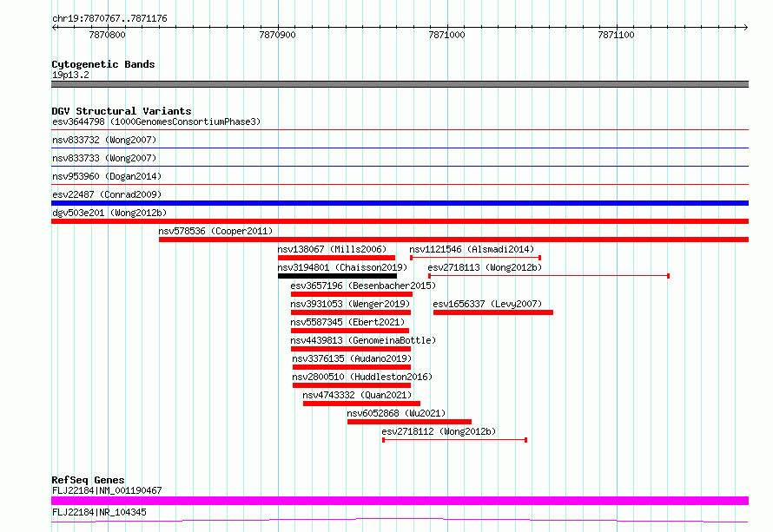The width and height of the screenshot is (773, 532).
Task: Click the 19p13.2 cytogenetic band bar
Action: 400,84
